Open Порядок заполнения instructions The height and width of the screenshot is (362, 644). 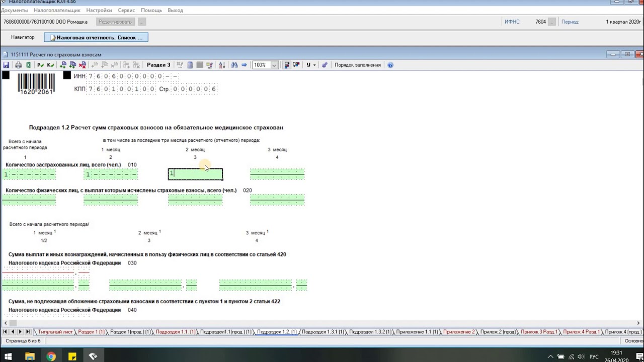tap(358, 65)
